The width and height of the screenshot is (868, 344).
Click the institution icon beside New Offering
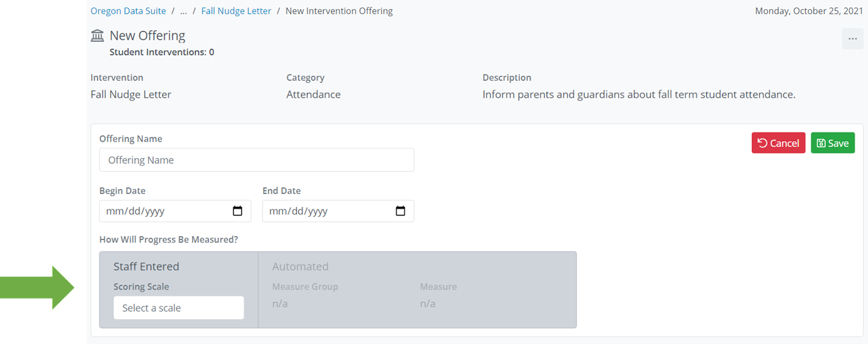click(98, 36)
